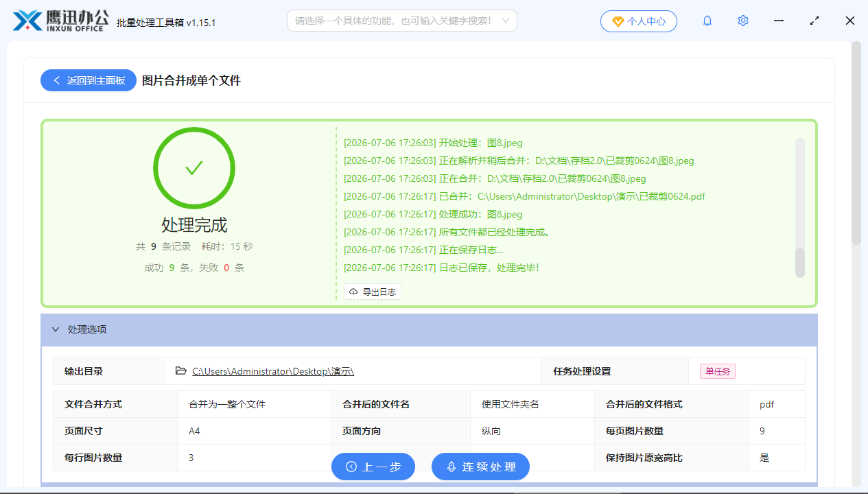Click 连续处理 button
The height and width of the screenshot is (494, 868).
[x=480, y=467]
